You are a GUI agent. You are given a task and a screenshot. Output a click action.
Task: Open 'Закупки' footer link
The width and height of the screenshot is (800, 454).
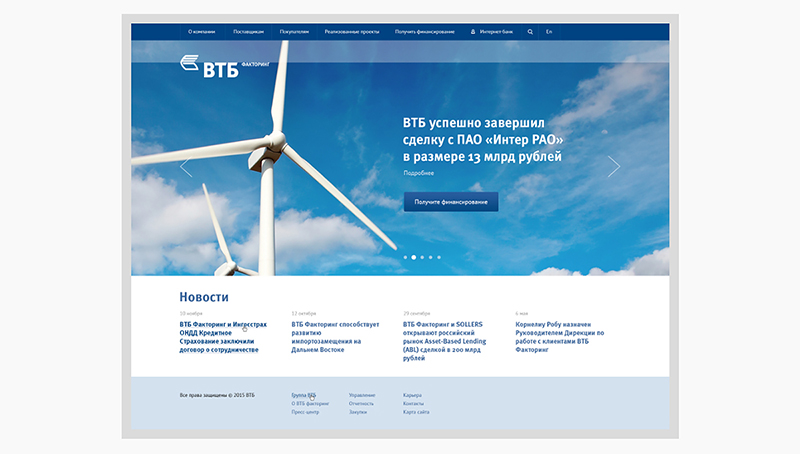pyautogui.click(x=358, y=412)
